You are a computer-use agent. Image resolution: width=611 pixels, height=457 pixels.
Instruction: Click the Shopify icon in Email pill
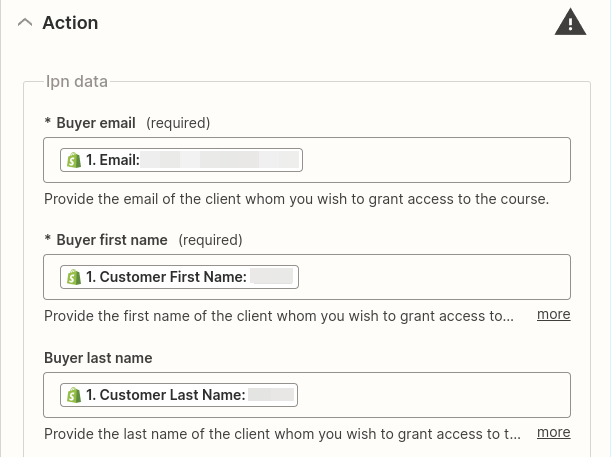coord(74,160)
